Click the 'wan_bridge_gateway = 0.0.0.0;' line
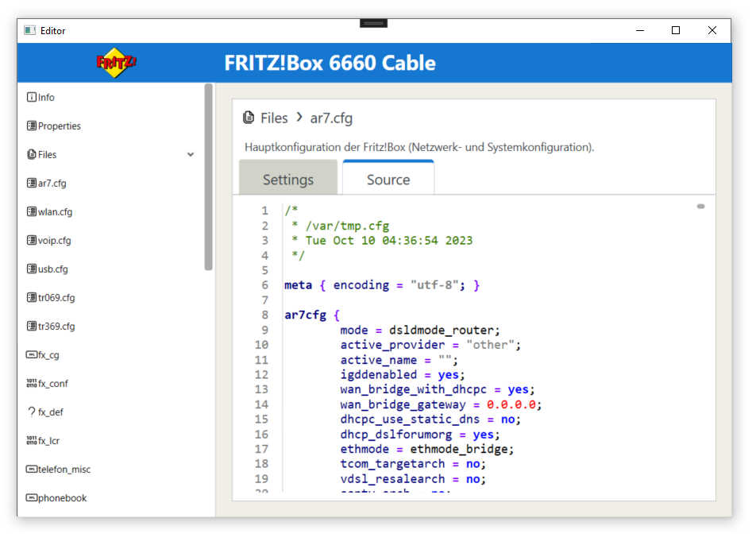 [441, 404]
